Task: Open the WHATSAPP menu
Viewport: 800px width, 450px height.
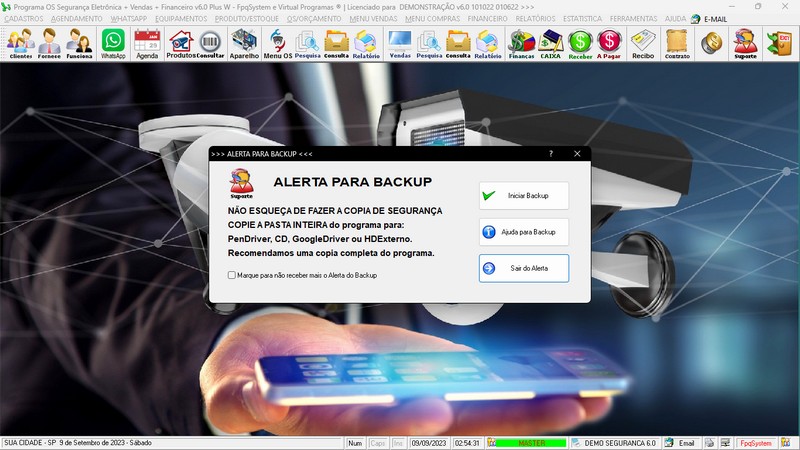Action: (129, 19)
